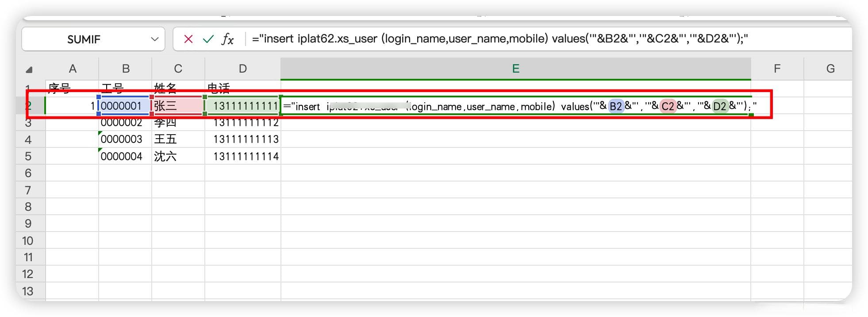This screenshot has height=317, width=868.
Task: Click cell A2 containing value 1
Action: 72,106
